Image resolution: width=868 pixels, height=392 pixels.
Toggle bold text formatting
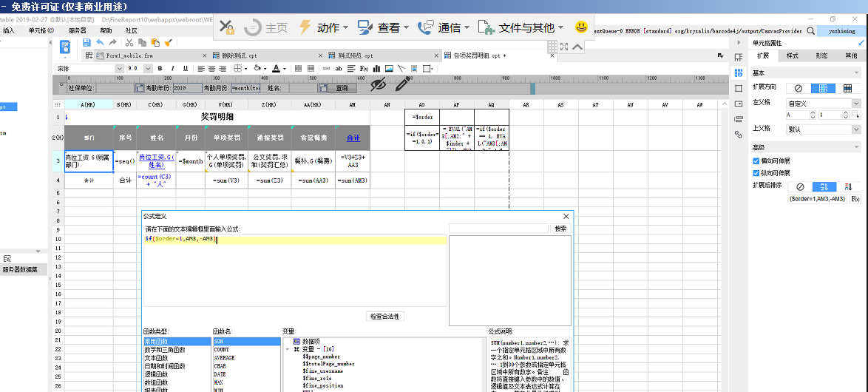coord(160,69)
